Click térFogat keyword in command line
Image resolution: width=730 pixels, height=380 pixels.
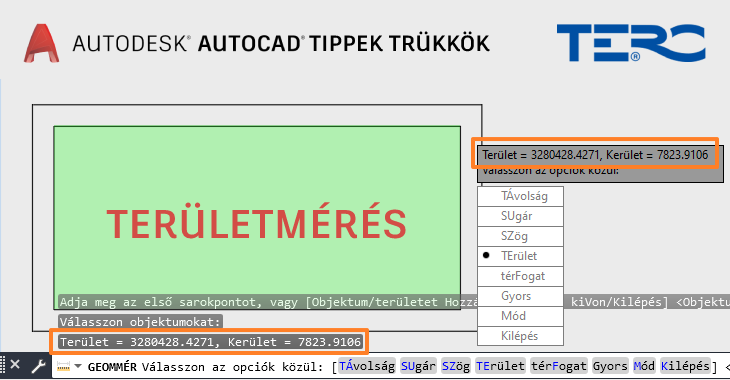tap(559, 366)
